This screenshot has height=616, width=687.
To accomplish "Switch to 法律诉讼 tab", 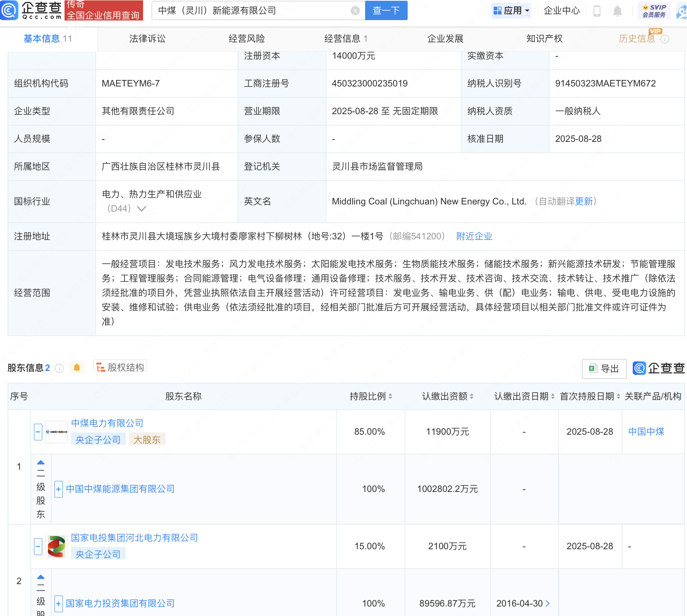I will tap(147, 39).
